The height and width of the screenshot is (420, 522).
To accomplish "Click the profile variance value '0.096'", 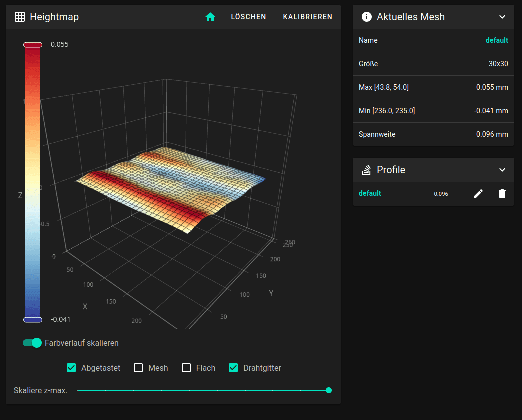I will [441, 194].
